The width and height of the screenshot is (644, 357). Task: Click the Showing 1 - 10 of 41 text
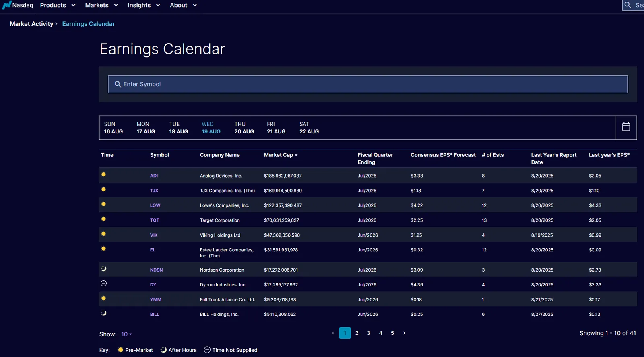click(608, 333)
